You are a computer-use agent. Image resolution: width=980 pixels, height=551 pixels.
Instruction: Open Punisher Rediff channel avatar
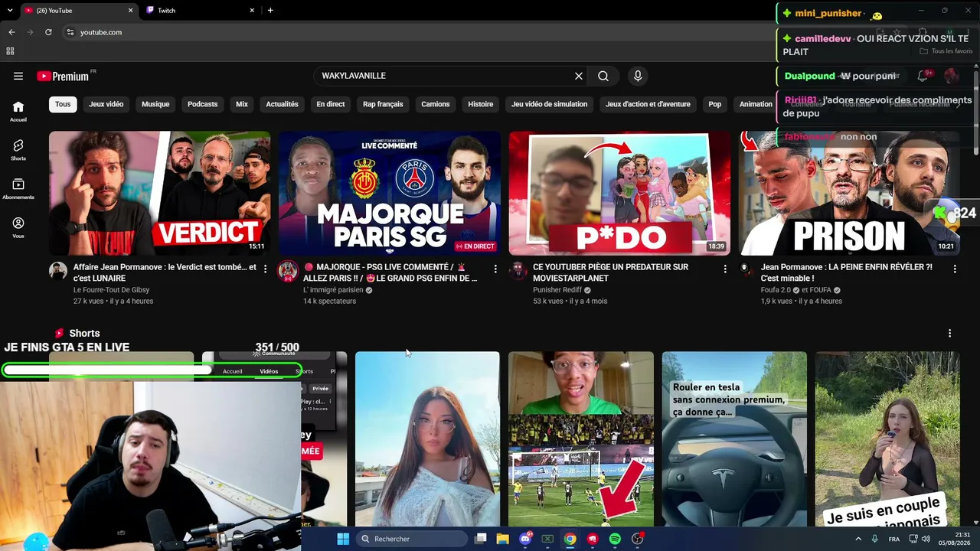[518, 270]
